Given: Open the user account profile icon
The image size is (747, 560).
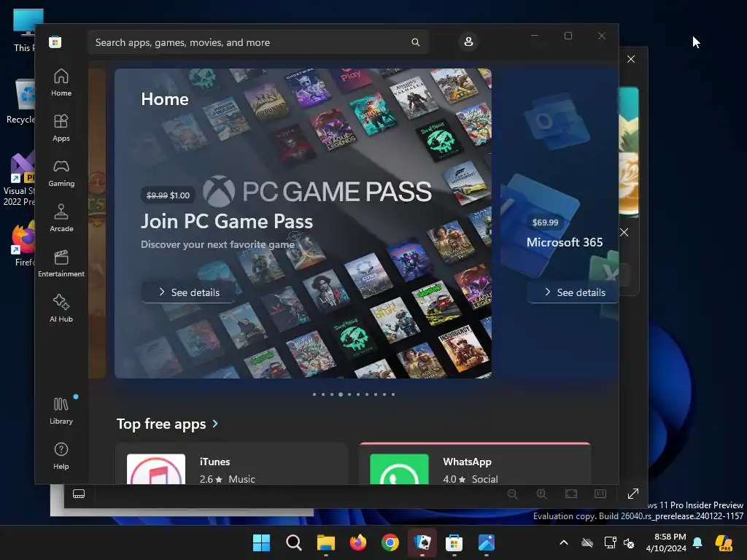Looking at the screenshot, I should click(x=468, y=42).
